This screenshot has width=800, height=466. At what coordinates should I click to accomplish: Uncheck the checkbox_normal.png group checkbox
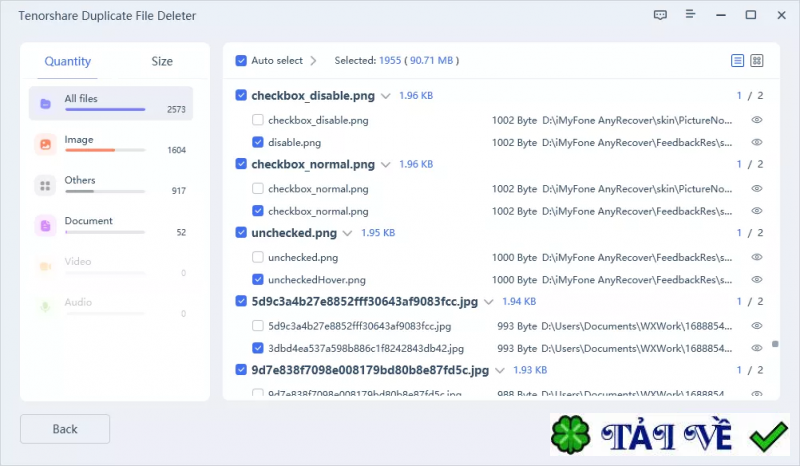coord(241,164)
